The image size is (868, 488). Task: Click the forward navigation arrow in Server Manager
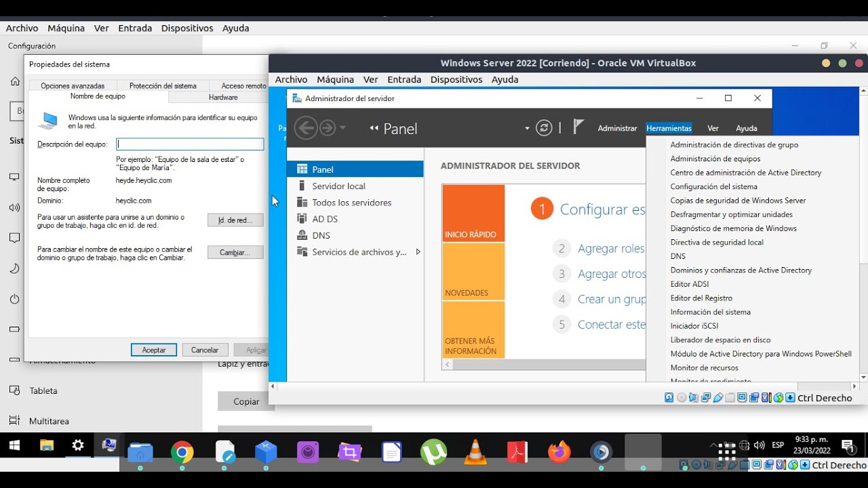click(328, 127)
